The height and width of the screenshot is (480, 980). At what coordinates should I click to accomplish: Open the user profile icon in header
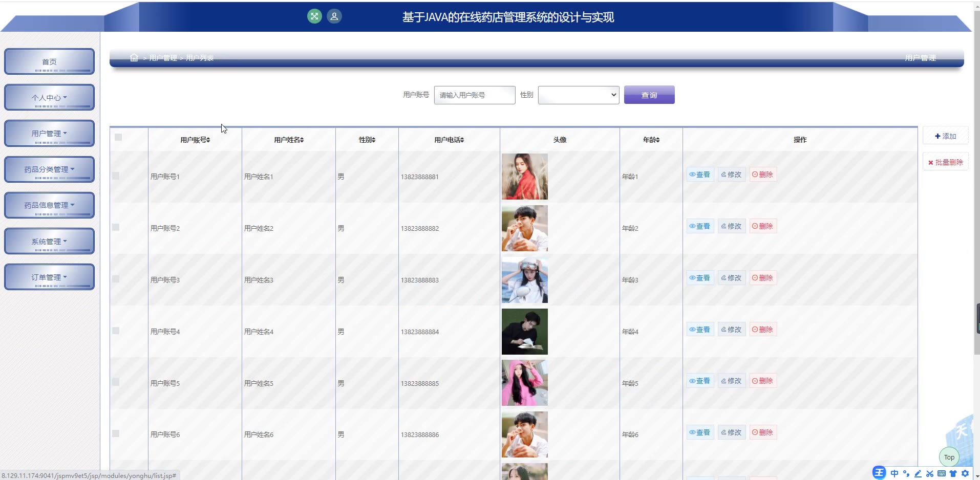[334, 16]
